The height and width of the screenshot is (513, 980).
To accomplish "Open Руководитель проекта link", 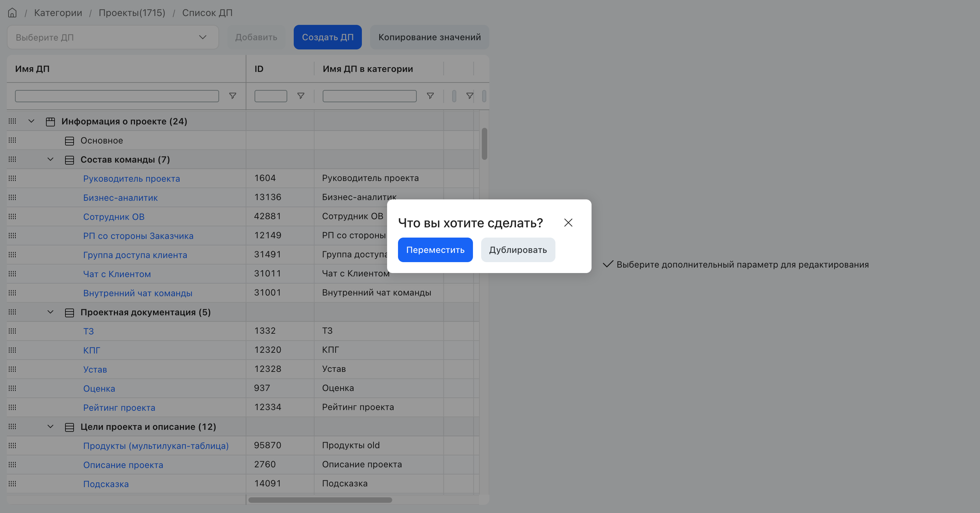I will click(x=132, y=179).
